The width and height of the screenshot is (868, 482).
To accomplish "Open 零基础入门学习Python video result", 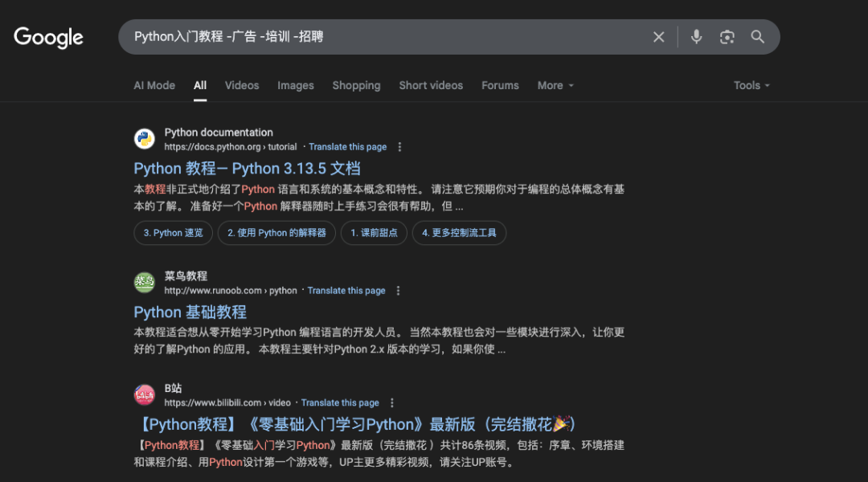I will pos(357,424).
